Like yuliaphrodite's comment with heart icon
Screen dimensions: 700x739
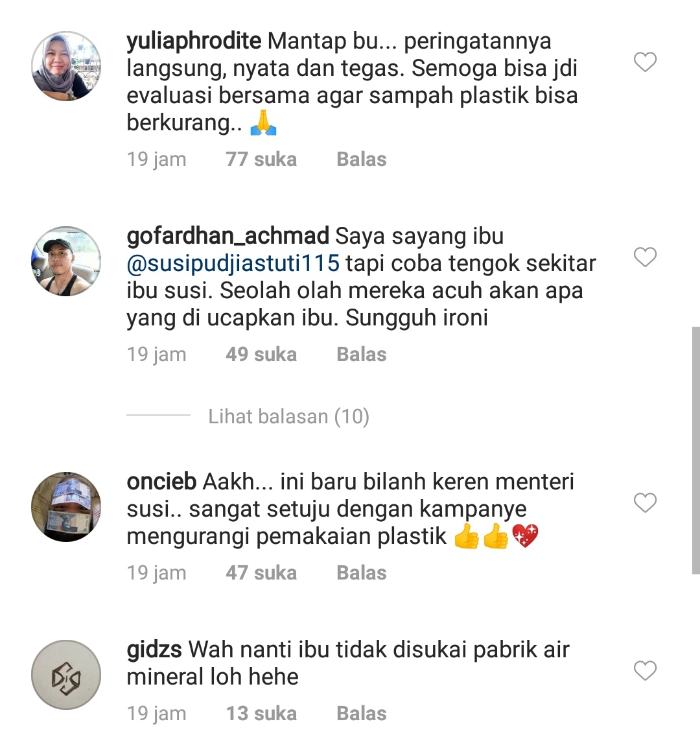645,62
